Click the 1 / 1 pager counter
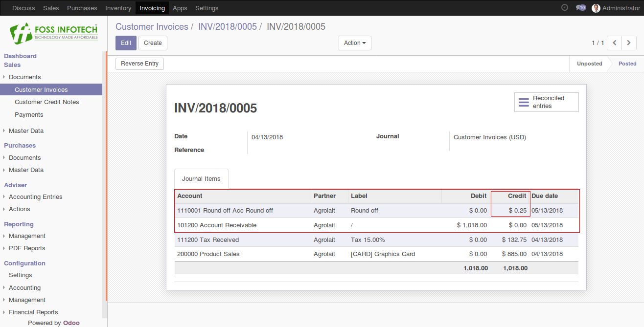This screenshot has width=644, height=327. point(598,43)
